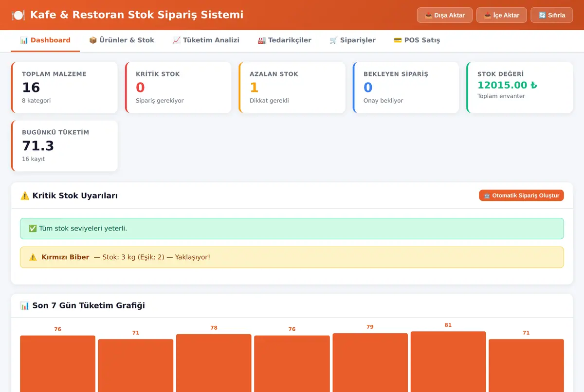Image resolution: width=584 pixels, height=392 pixels.
Task: Click the "Dikkat gerekli" text
Action: [x=269, y=101]
